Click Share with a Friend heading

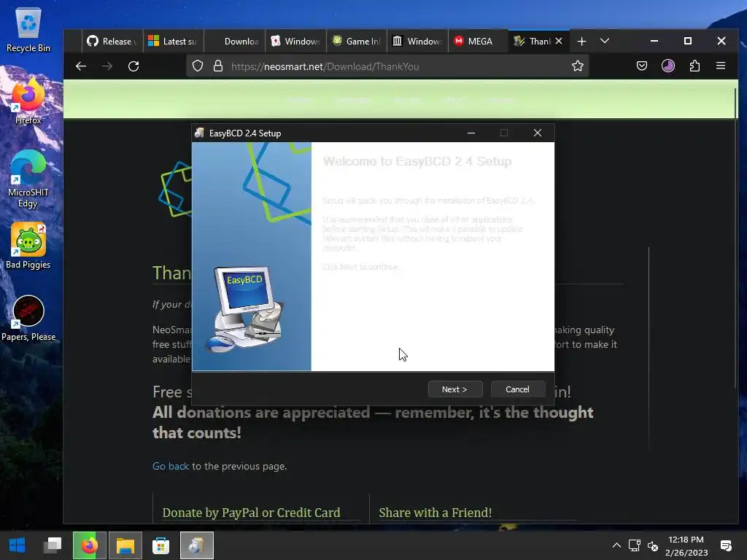(x=435, y=513)
